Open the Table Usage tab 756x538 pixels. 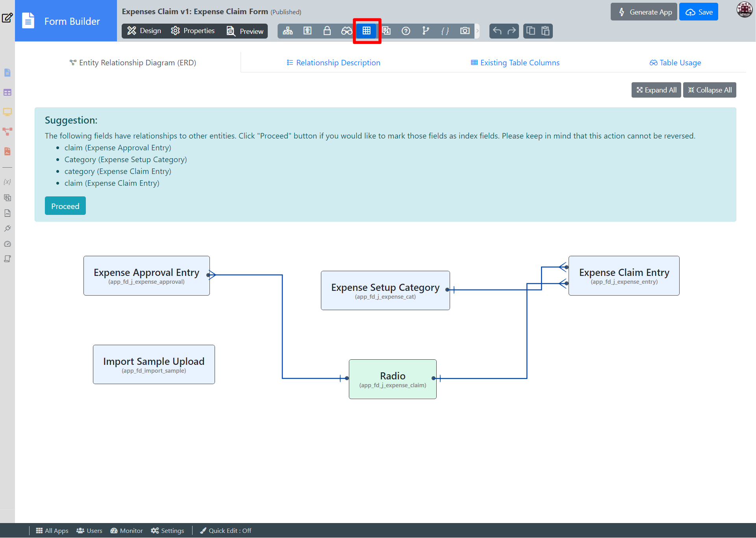click(675, 63)
